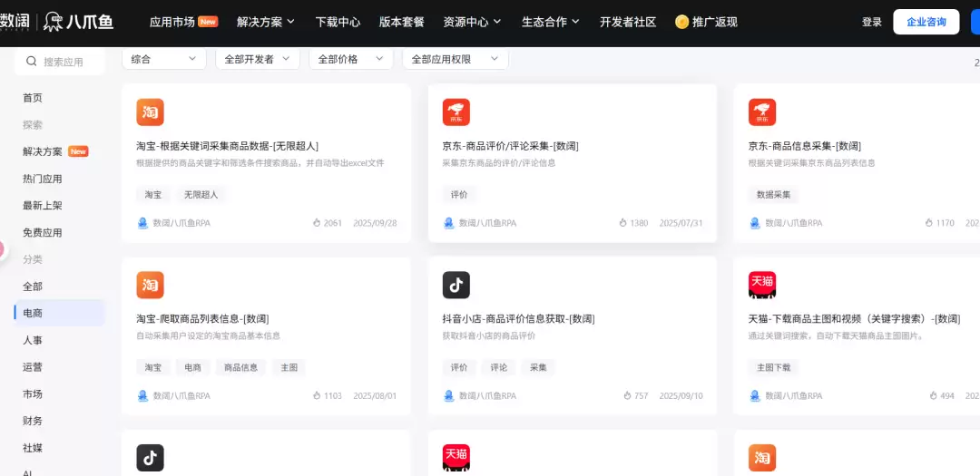Open 应用市场 in top navigation
This screenshot has width=980, height=476.
[x=171, y=22]
